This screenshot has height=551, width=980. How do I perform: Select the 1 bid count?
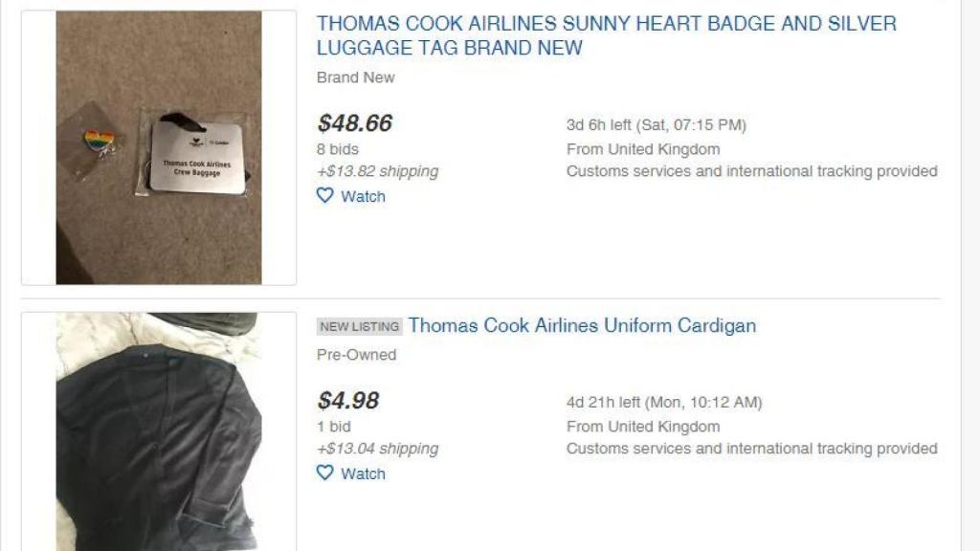[x=334, y=427]
